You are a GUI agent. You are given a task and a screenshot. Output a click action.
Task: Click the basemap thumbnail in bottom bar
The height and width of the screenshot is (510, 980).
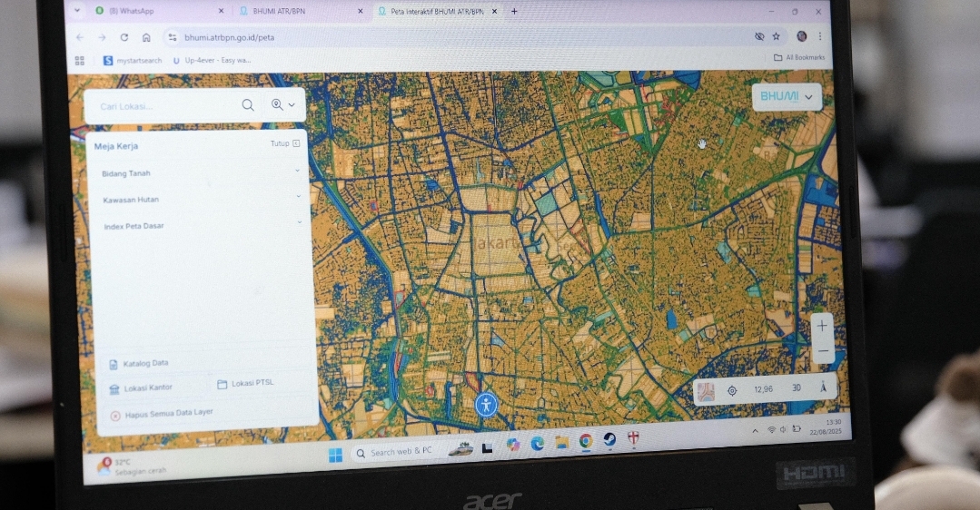coord(707,392)
